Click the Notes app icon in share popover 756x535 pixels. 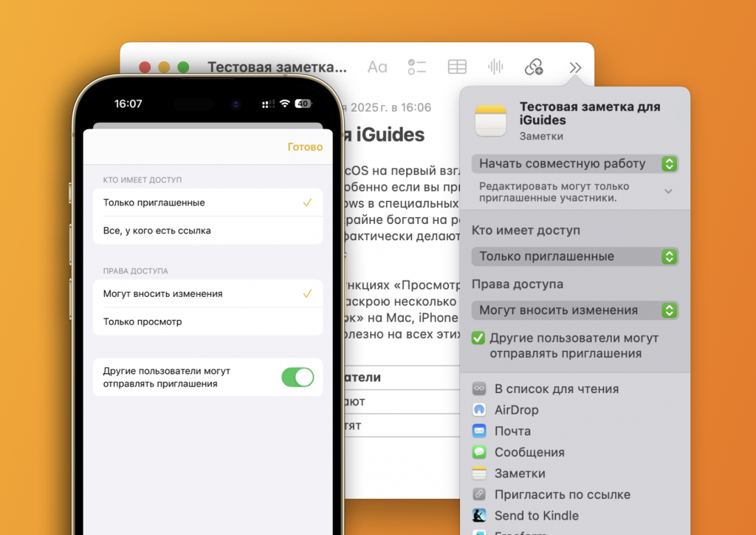[x=490, y=121]
